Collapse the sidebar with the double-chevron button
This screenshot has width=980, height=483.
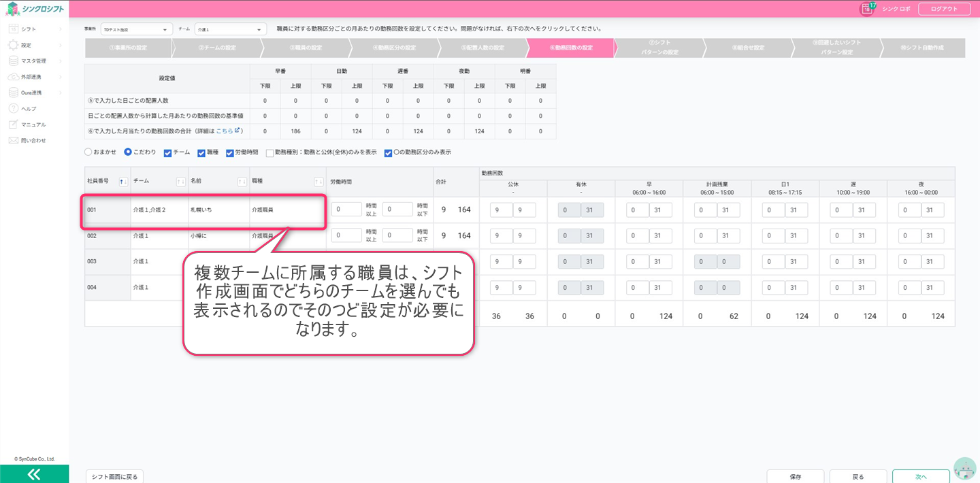34,474
